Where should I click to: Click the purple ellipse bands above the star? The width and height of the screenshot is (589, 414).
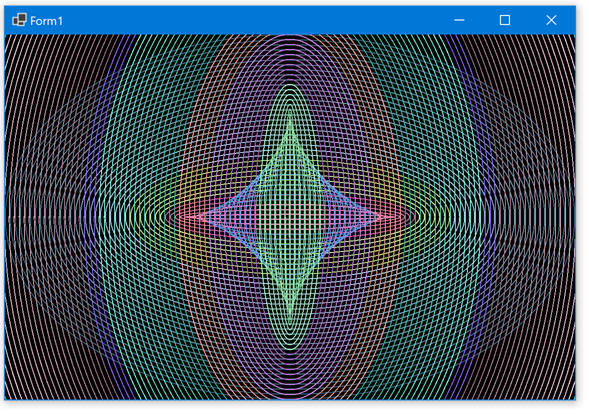pos(290,60)
